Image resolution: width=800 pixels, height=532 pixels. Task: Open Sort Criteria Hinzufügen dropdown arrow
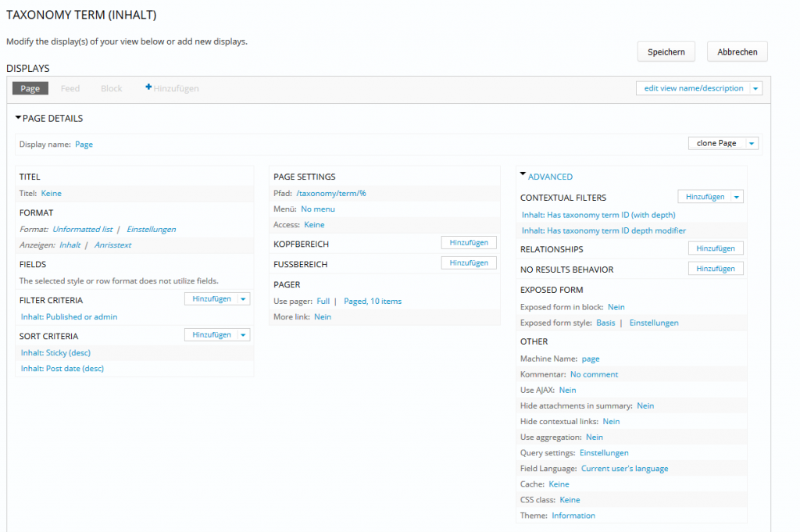pyautogui.click(x=244, y=334)
